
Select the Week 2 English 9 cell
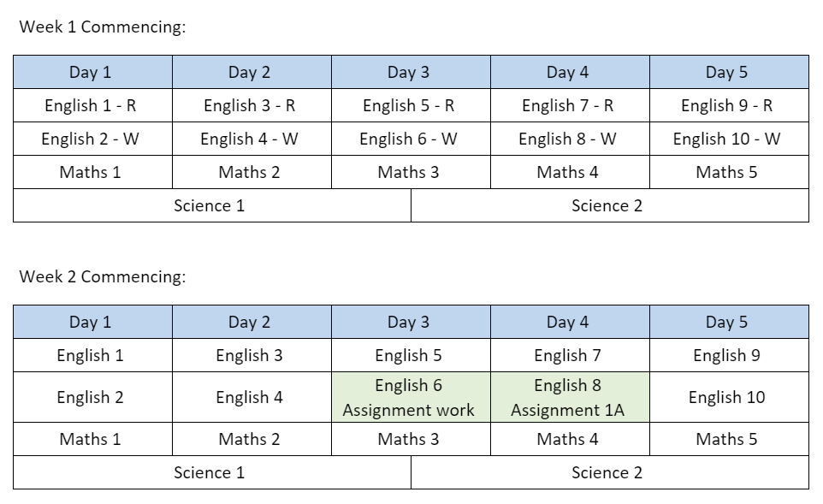click(x=729, y=355)
